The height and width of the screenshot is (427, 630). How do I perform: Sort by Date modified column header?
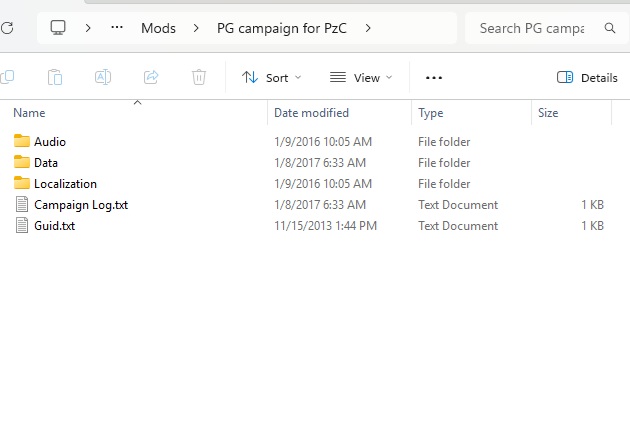pyautogui.click(x=311, y=113)
